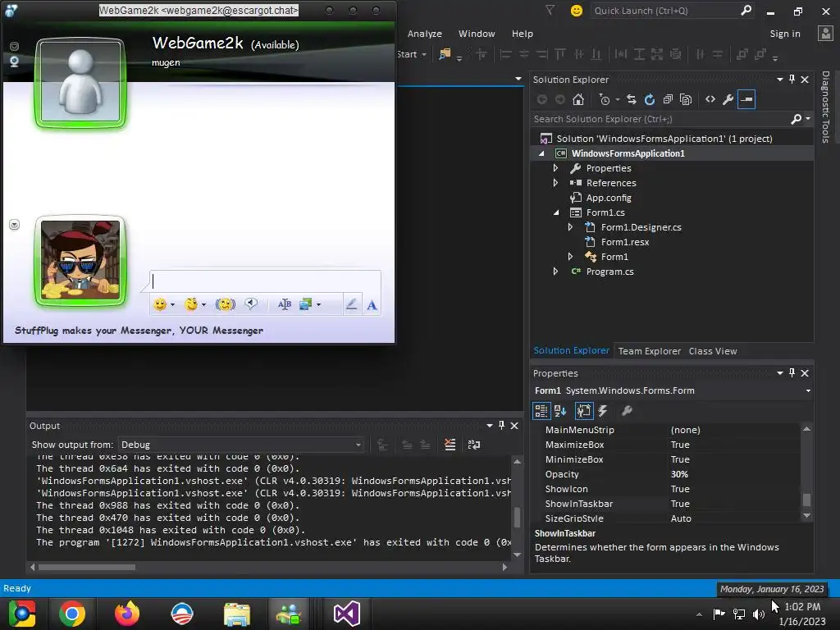Click the Collapse All icon in Solution Explorer
The height and width of the screenshot is (630, 840).
click(668, 99)
